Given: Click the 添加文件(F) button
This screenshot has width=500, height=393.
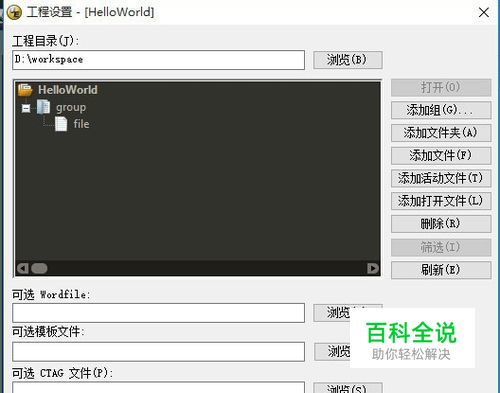Looking at the screenshot, I should pos(441,155).
